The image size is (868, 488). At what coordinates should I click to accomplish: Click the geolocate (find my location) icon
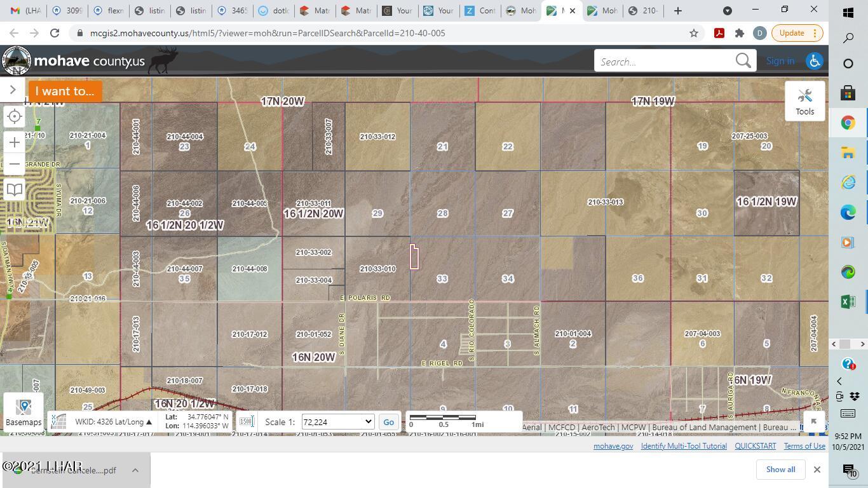click(x=15, y=116)
